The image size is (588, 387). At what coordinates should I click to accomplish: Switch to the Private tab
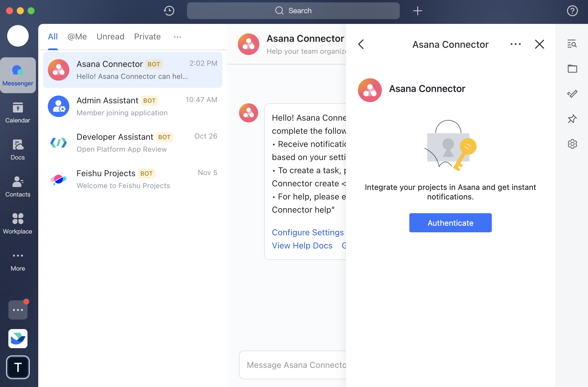tap(147, 36)
